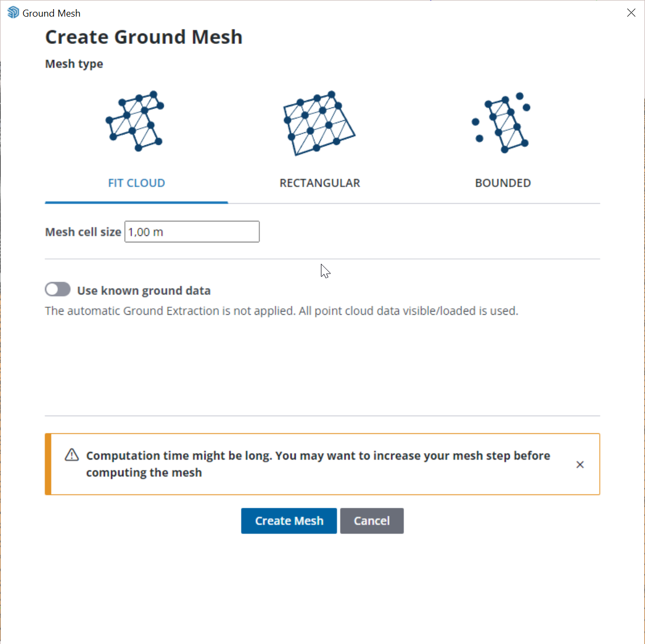The image size is (645, 644).
Task: Dismiss the computation time warning
Action: [x=580, y=465]
